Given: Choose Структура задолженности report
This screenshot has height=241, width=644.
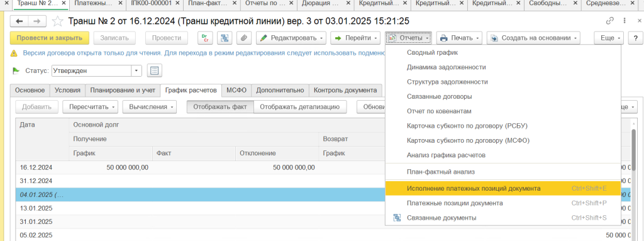Looking at the screenshot, I should [502, 82].
